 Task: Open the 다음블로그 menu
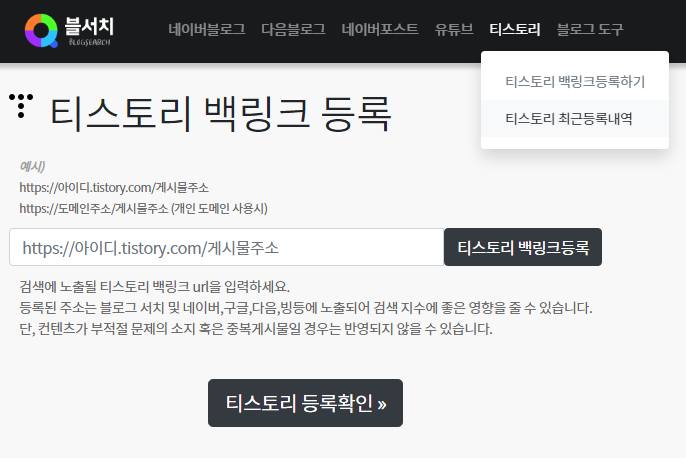pyautogui.click(x=294, y=29)
